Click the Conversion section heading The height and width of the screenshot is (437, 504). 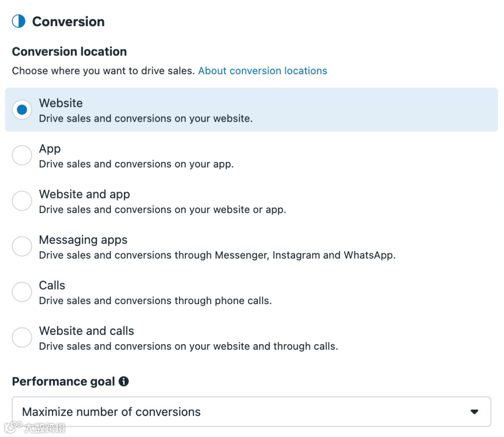coord(68,22)
